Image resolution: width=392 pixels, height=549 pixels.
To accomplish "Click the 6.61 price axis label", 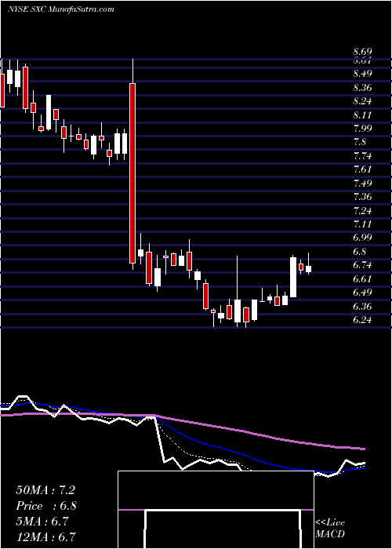I will pos(362,278).
